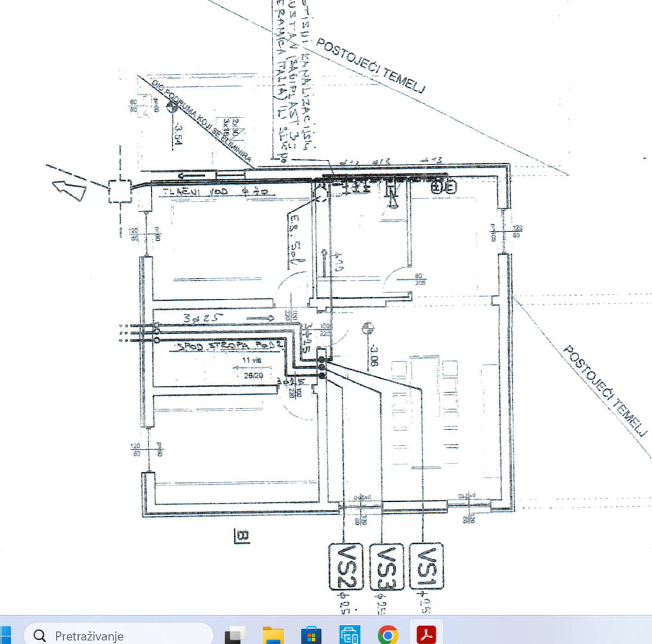Click the magnifying glass search icon
The width and height of the screenshot is (652, 644).
coord(40,636)
